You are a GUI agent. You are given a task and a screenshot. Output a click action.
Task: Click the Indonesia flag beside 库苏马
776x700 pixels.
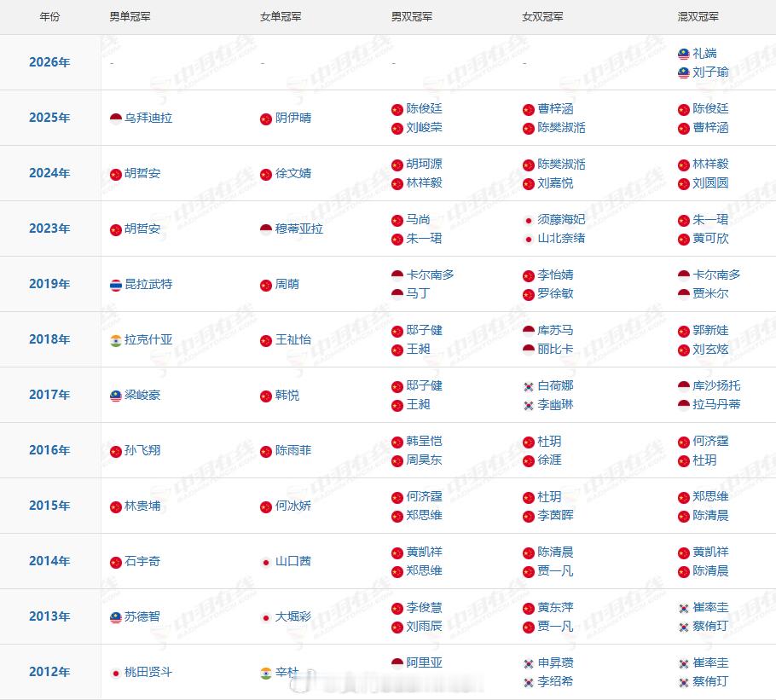(x=529, y=331)
